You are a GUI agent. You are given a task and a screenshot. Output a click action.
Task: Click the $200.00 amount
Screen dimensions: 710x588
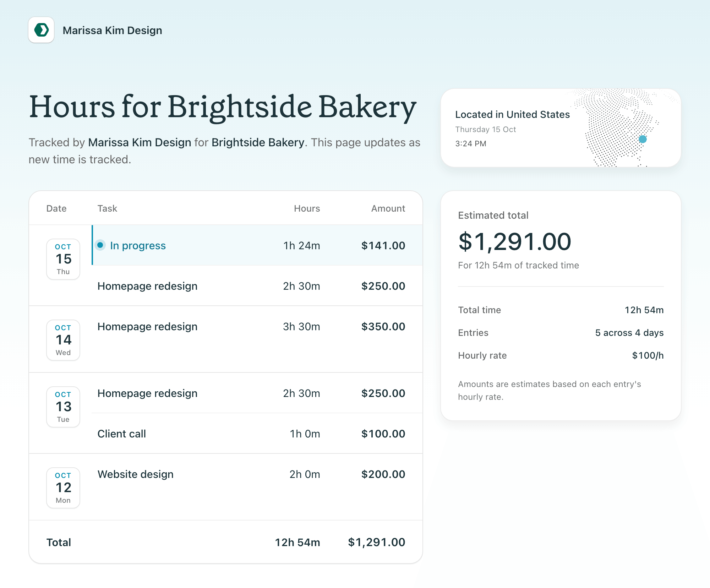click(383, 474)
